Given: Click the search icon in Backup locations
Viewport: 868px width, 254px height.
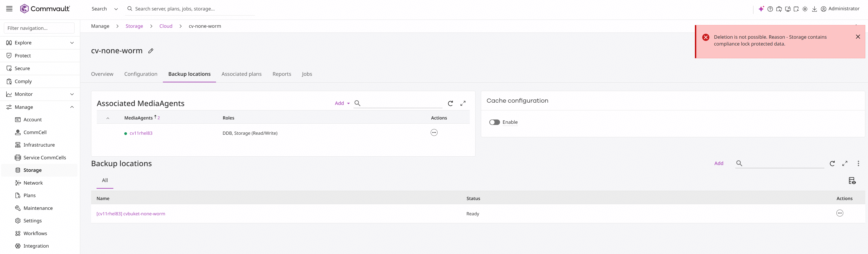Looking at the screenshot, I should [x=739, y=163].
